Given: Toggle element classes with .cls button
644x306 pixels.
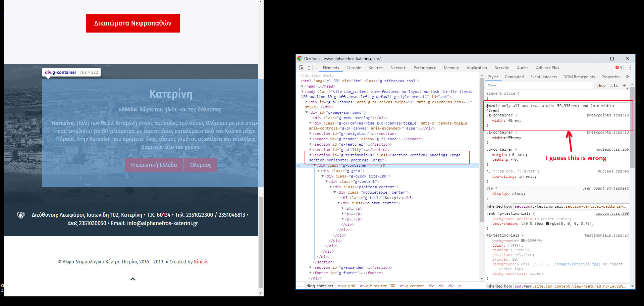Looking at the screenshot, I should click(x=613, y=86).
